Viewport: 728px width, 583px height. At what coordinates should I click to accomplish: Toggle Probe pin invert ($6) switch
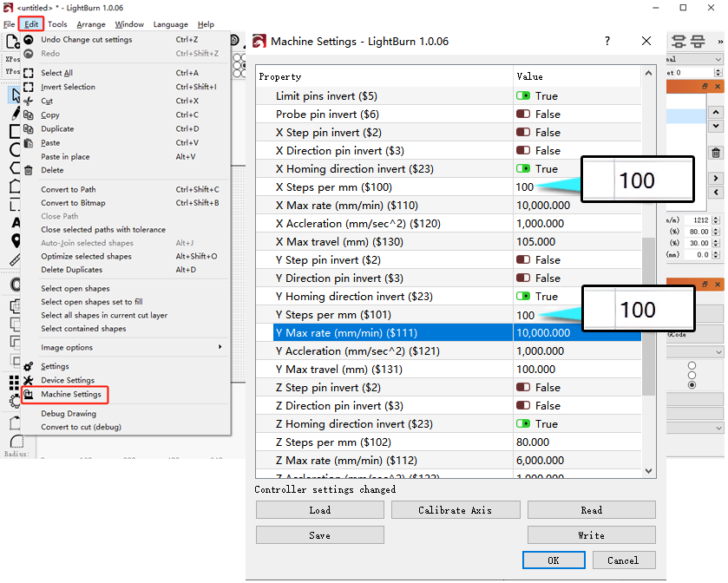pos(523,115)
